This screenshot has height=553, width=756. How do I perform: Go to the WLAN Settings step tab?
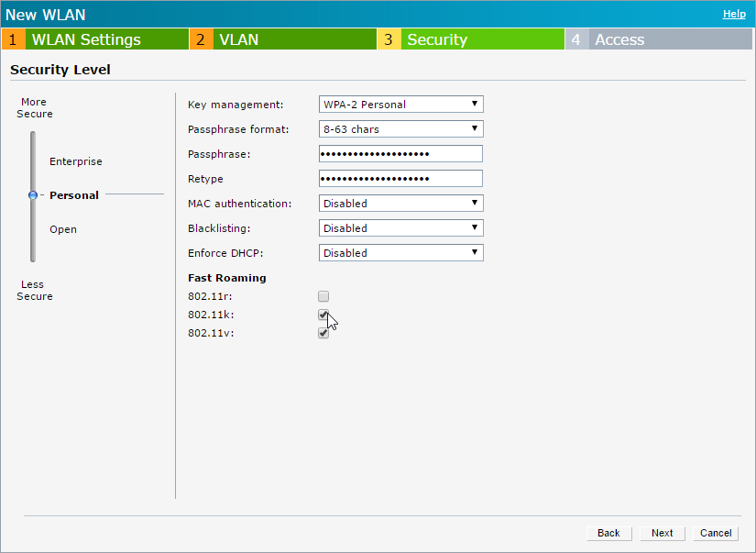95,39
